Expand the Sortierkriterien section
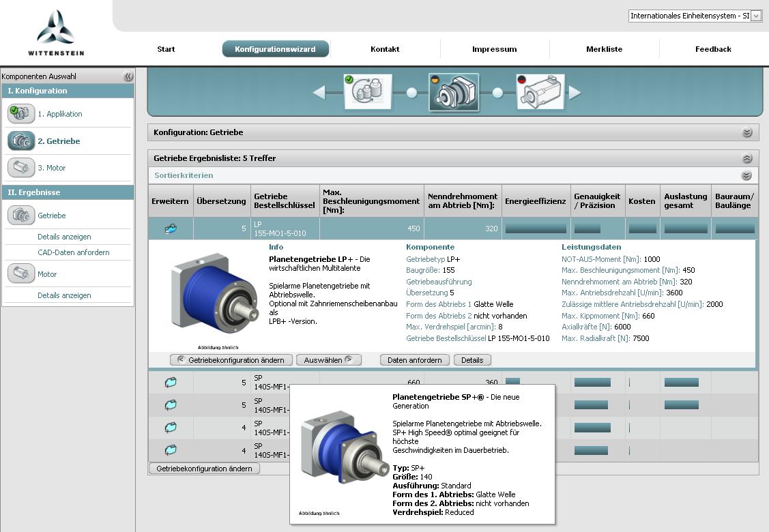The height and width of the screenshot is (532, 769). click(x=747, y=176)
